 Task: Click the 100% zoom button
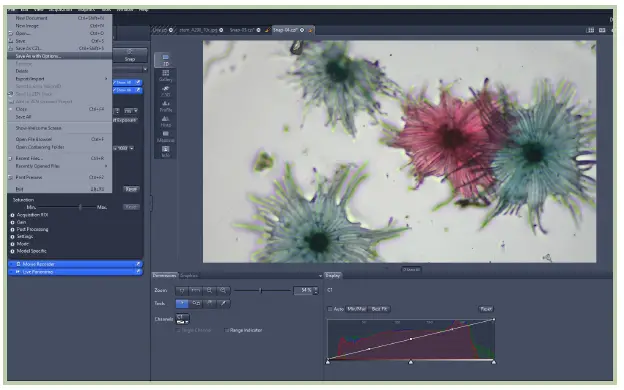195,291
